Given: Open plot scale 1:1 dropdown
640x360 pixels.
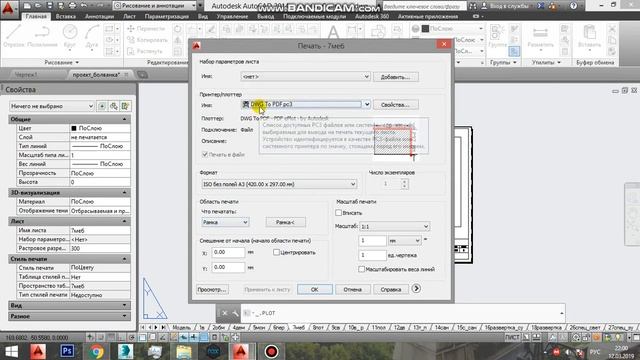Looking at the screenshot, I should [394, 226].
